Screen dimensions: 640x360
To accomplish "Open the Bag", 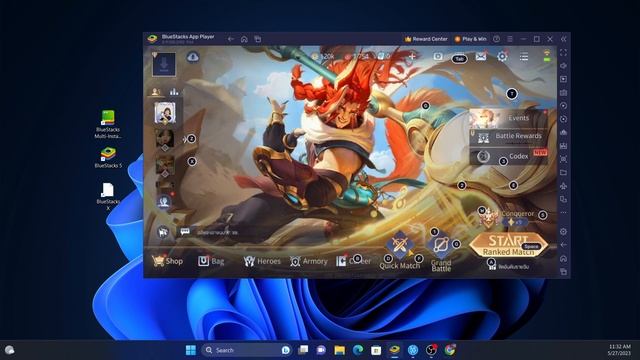I will click(211, 261).
